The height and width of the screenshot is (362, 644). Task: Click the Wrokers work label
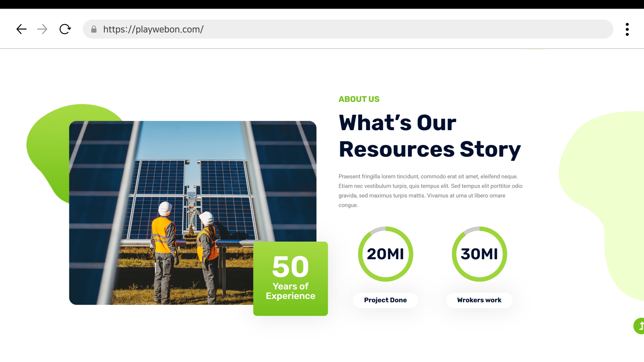tap(479, 300)
